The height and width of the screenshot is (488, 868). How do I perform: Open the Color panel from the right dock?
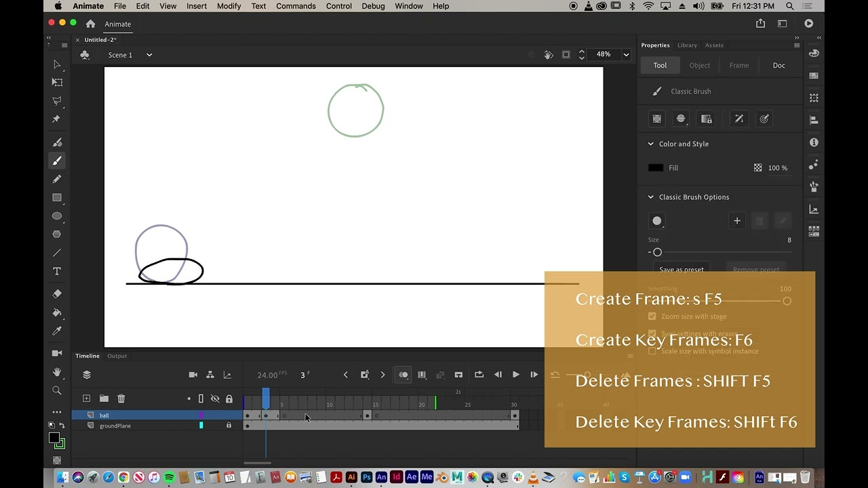(x=814, y=54)
